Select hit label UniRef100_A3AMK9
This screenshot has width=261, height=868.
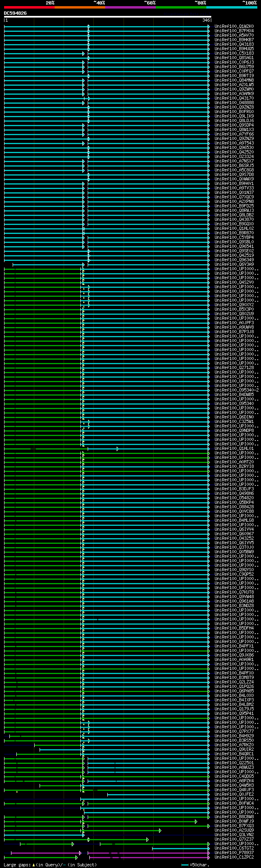(234, 93)
